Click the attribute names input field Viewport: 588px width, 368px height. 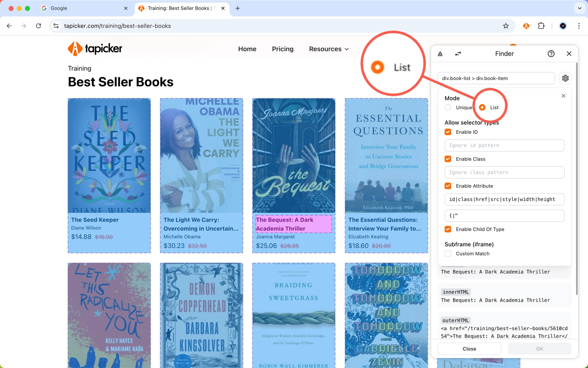504,199
